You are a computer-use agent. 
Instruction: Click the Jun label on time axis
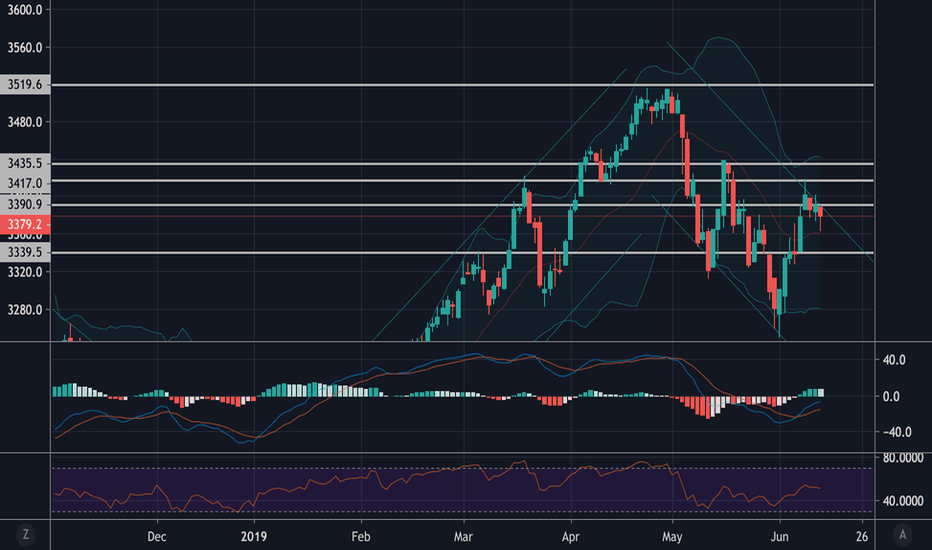coord(779,536)
